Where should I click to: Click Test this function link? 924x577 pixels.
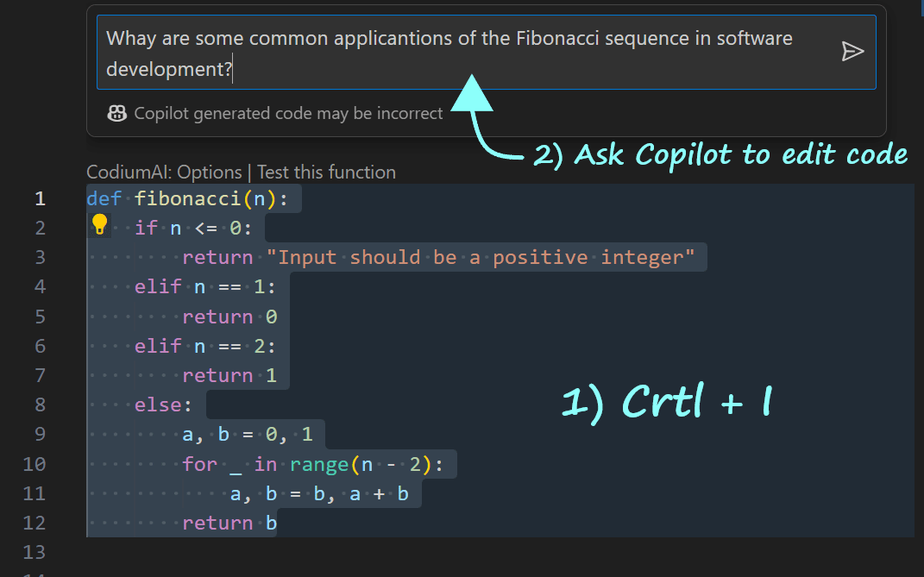[326, 172]
